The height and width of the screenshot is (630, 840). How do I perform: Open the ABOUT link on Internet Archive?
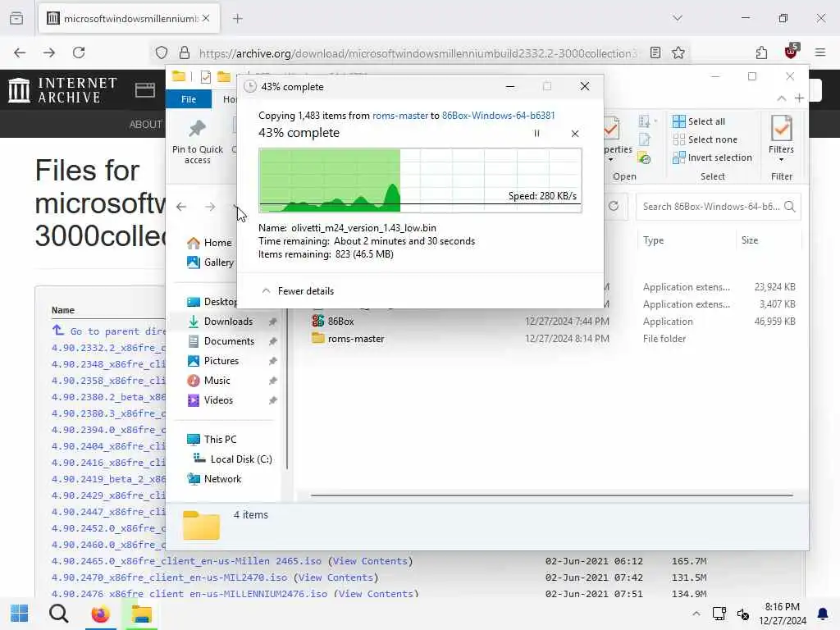pos(146,125)
